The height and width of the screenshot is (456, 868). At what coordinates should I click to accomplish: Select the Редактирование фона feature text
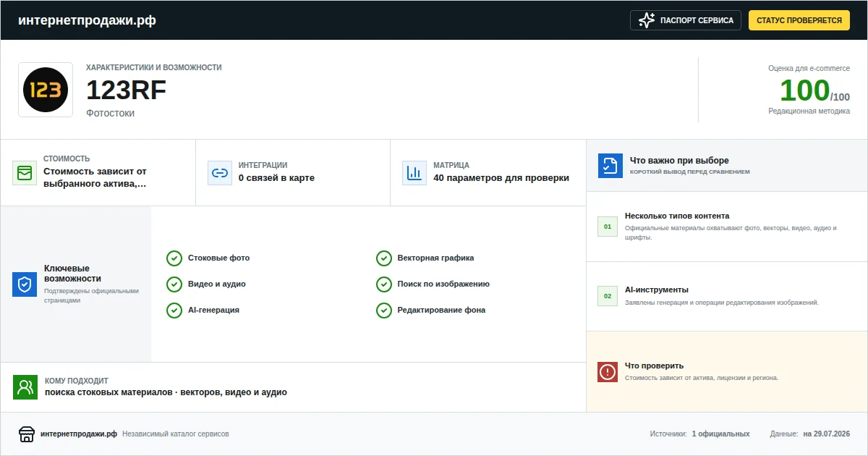(x=441, y=311)
